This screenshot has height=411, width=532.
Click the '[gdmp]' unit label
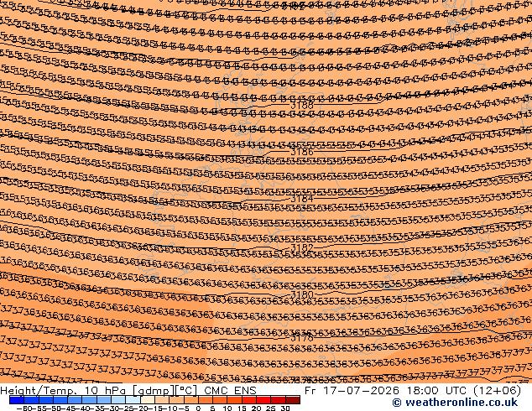153,391
